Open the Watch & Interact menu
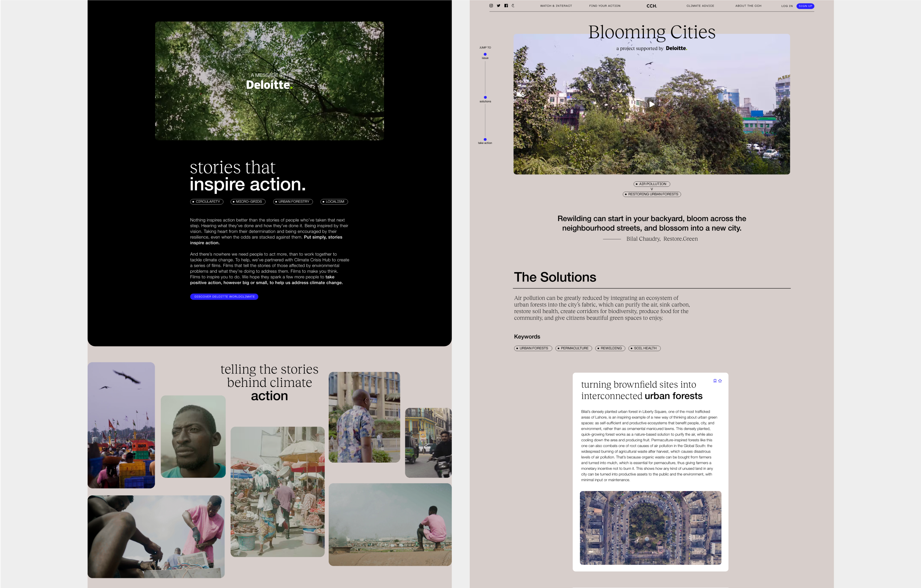 pyautogui.click(x=556, y=6)
